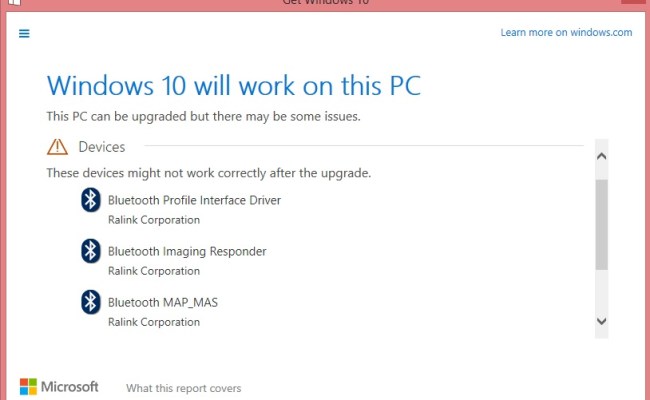Image resolution: width=650 pixels, height=400 pixels.
Task: Open the What this report covers link
Action: tap(184, 388)
